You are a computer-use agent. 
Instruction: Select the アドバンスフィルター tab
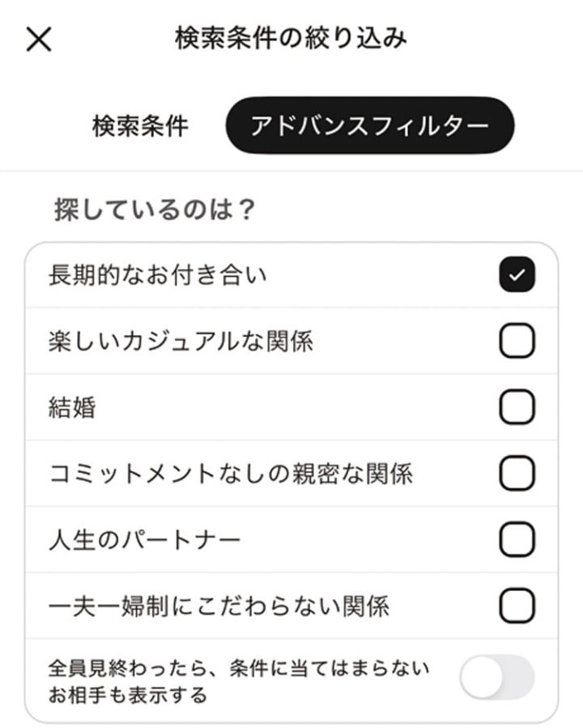pyautogui.click(x=369, y=126)
